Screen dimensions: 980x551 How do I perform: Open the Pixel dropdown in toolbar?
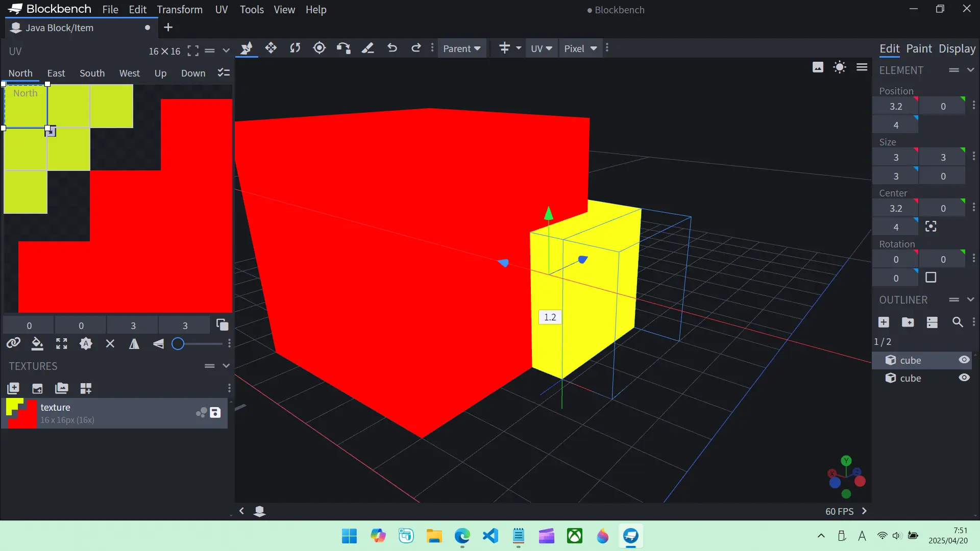coord(580,48)
